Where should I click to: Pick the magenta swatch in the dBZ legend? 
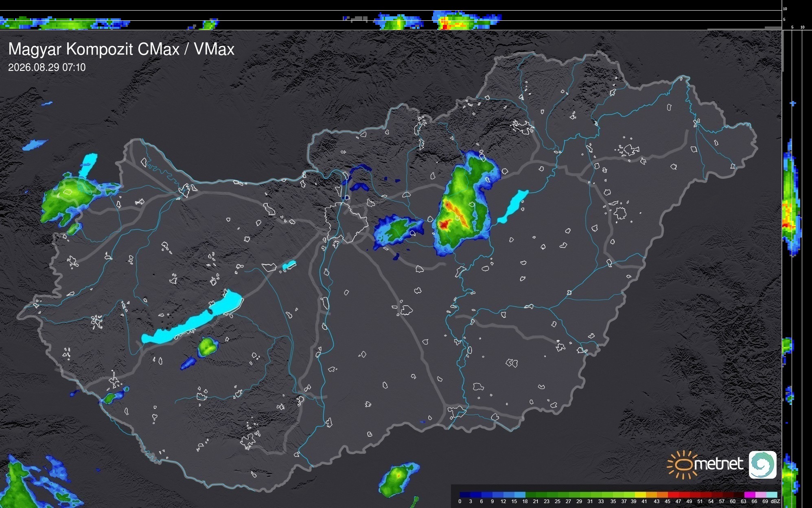(749, 495)
